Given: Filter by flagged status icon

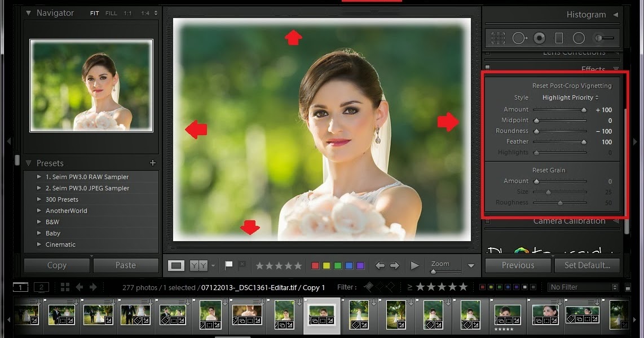Looking at the screenshot, I should (x=368, y=287).
